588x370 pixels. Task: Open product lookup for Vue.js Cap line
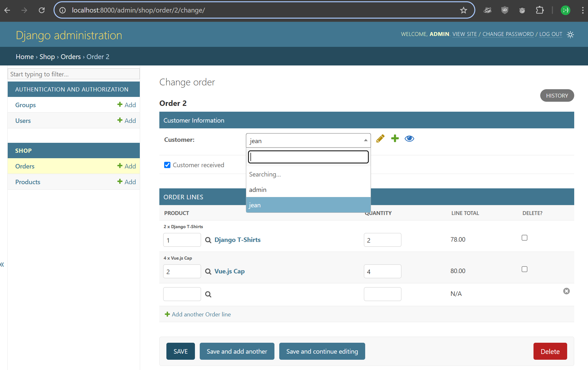click(208, 271)
